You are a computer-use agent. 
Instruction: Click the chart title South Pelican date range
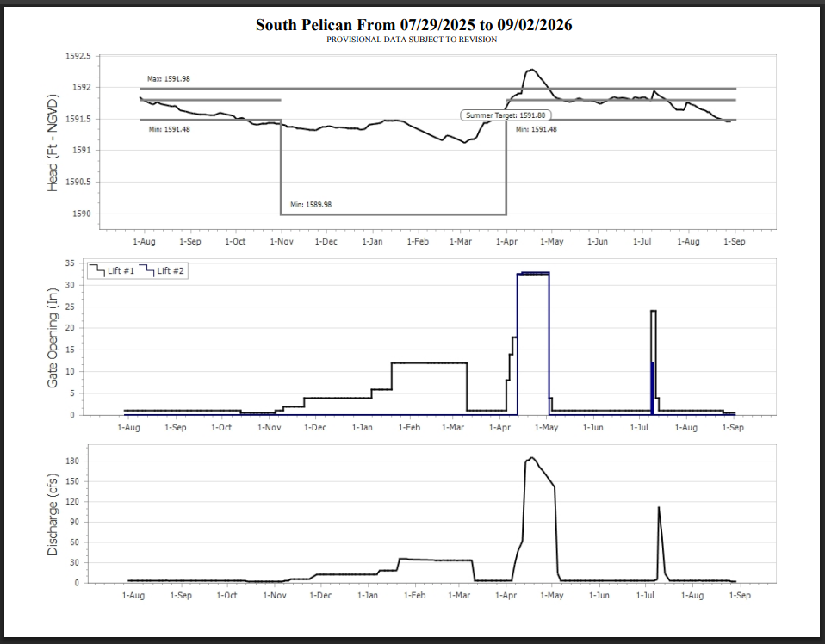coord(413,25)
